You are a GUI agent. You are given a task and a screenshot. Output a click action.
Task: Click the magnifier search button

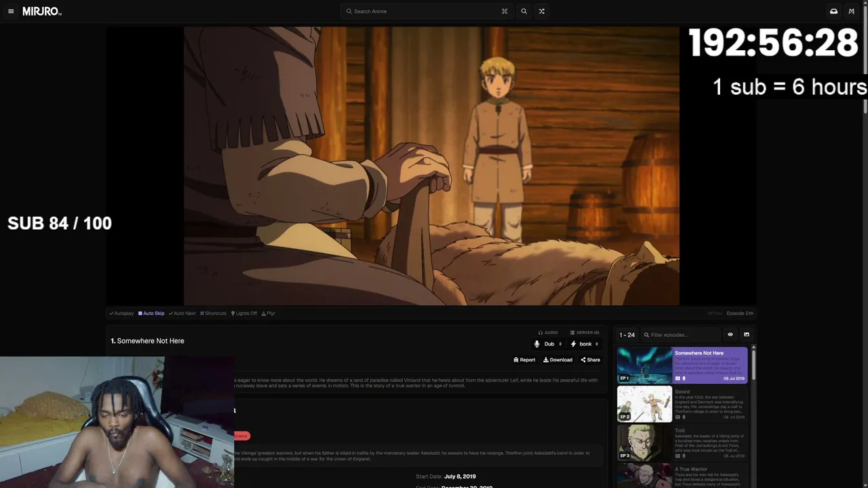tap(524, 12)
